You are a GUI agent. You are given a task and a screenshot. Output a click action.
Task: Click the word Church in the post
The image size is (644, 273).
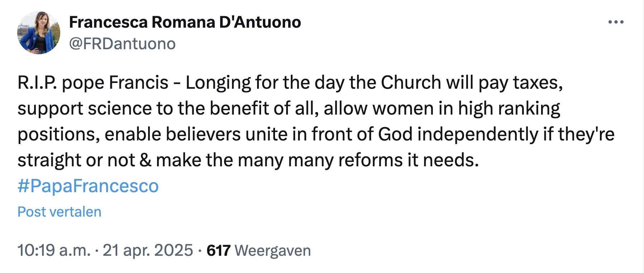click(411, 83)
